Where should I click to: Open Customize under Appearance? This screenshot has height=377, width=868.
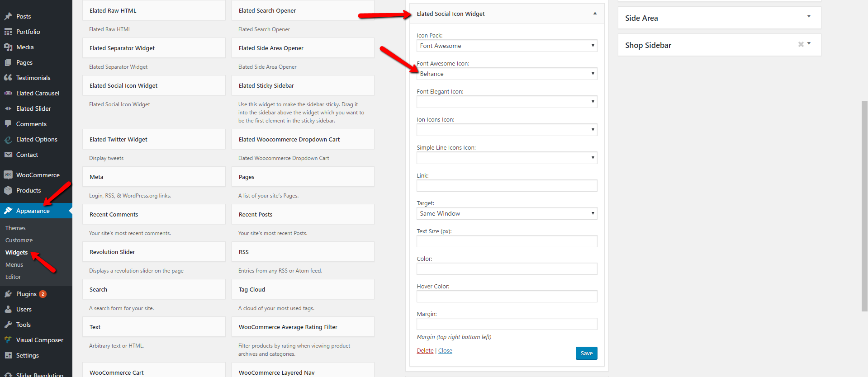[x=19, y=240]
